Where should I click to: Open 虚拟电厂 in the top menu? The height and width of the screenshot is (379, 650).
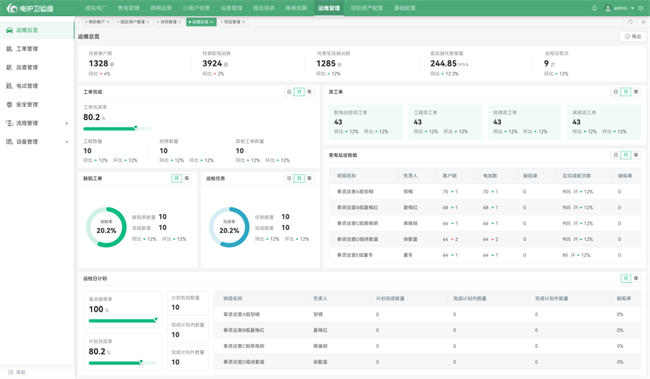(x=96, y=8)
